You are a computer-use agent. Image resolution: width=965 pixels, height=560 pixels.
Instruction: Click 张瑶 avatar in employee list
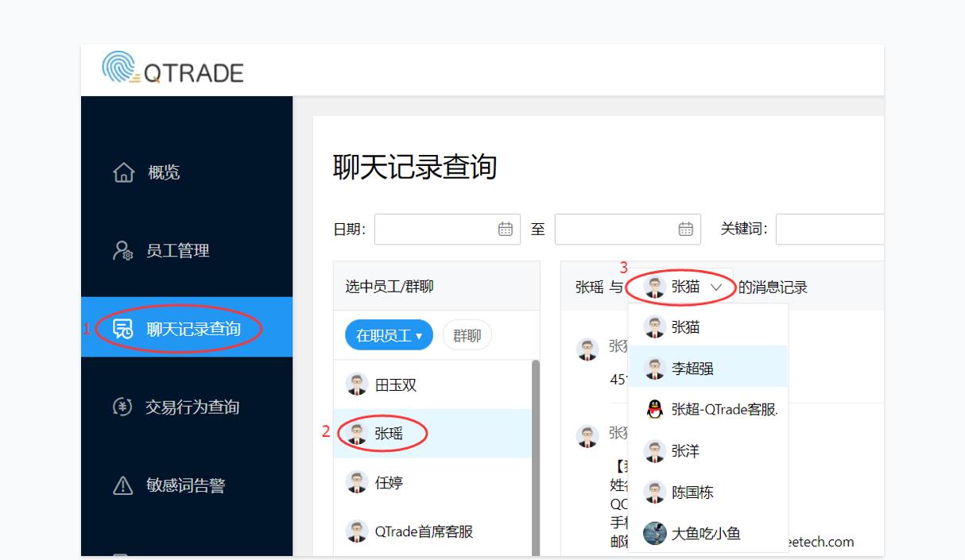357,433
